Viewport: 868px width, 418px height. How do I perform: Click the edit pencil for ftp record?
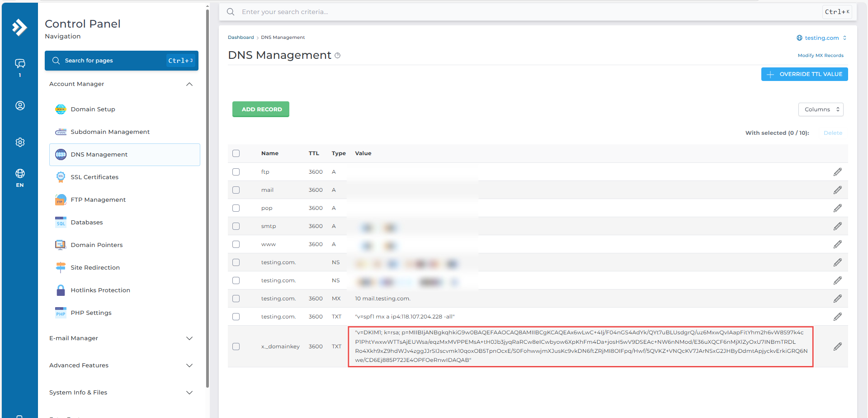tap(837, 172)
